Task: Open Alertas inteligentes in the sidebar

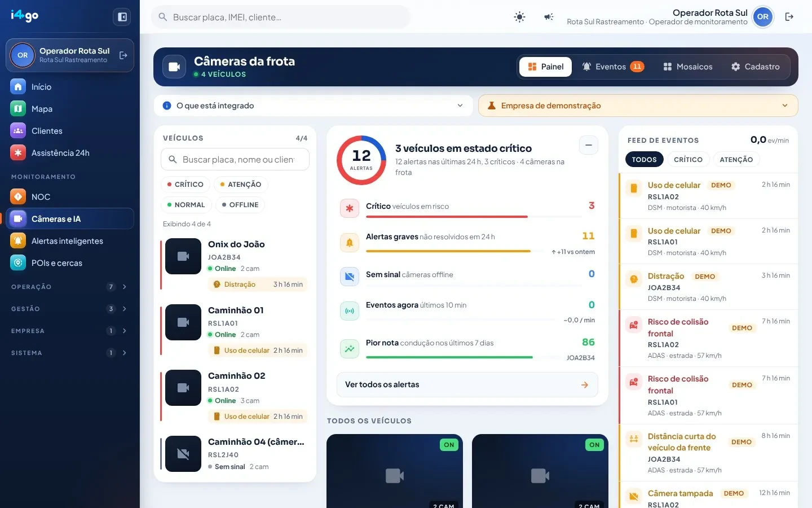Action: 70,241
